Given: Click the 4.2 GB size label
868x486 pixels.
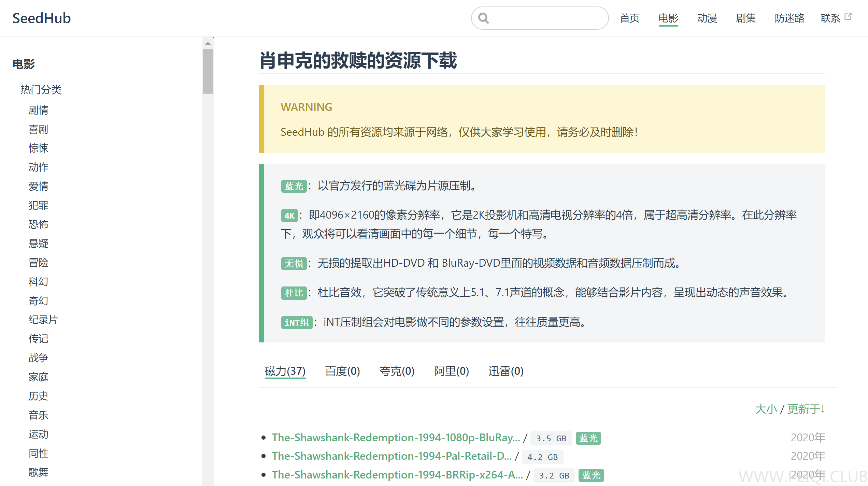Looking at the screenshot, I should coord(542,457).
